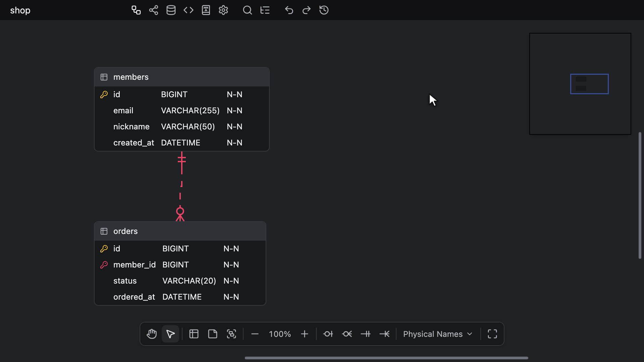Toggle the primary key of members id
This screenshot has height=362, width=644.
(104, 95)
